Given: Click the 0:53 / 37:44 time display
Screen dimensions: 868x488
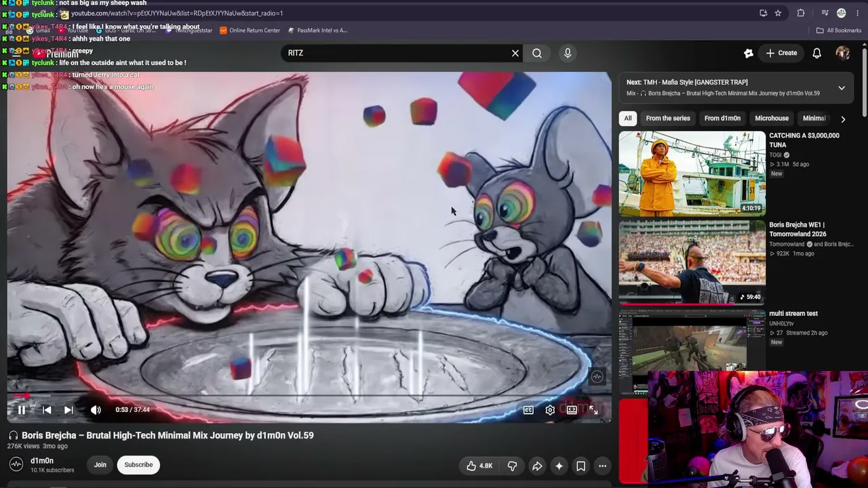Looking at the screenshot, I should tap(132, 409).
